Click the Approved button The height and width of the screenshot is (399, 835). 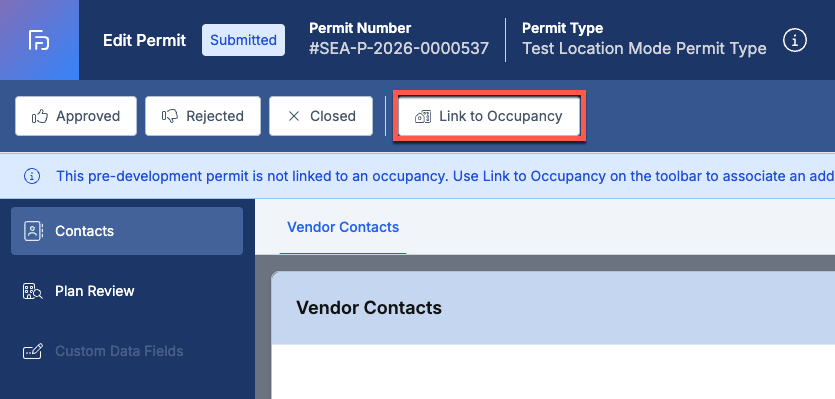point(76,116)
